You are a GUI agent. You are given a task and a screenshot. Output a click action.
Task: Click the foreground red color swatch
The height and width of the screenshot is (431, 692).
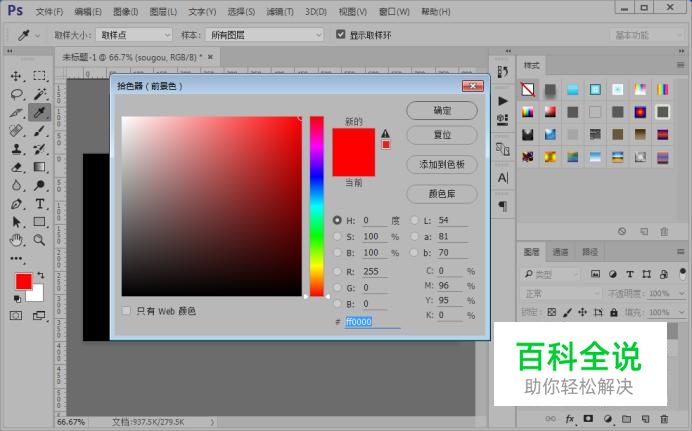click(23, 281)
